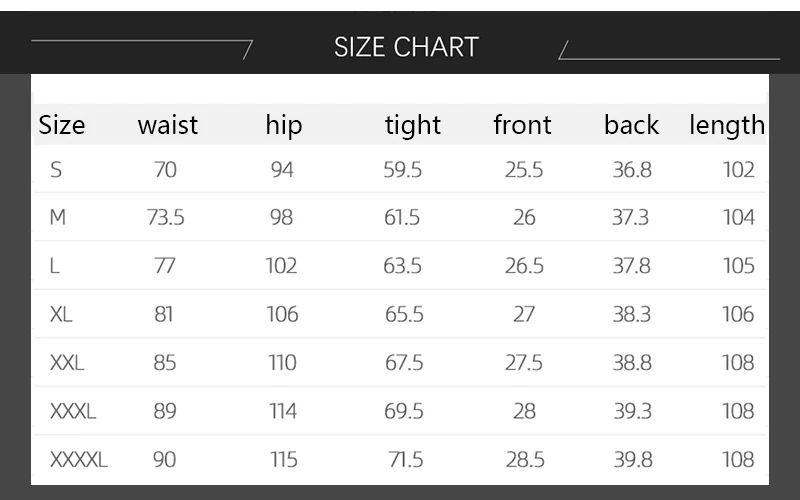Image resolution: width=800 pixels, height=500 pixels.
Task: Click the back column header
Action: coord(632,125)
